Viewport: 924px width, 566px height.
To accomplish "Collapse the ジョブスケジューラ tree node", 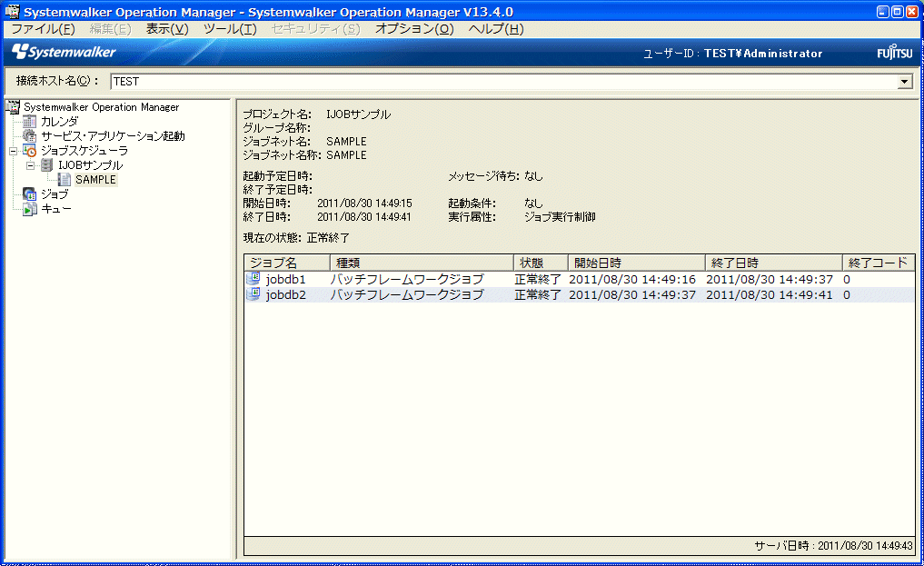I will click(x=13, y=152).
